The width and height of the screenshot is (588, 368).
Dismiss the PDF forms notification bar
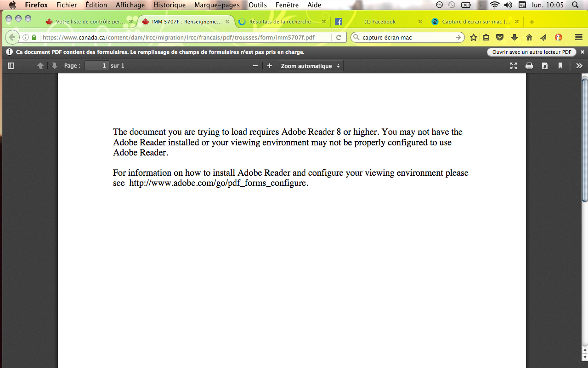click(582, 52)
